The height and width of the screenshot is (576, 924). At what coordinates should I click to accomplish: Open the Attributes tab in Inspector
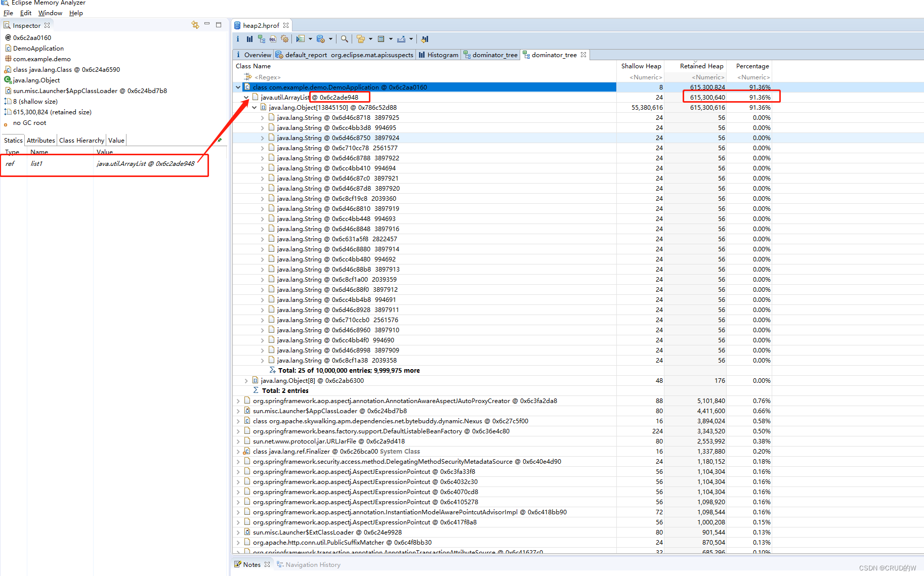[41, 141]
